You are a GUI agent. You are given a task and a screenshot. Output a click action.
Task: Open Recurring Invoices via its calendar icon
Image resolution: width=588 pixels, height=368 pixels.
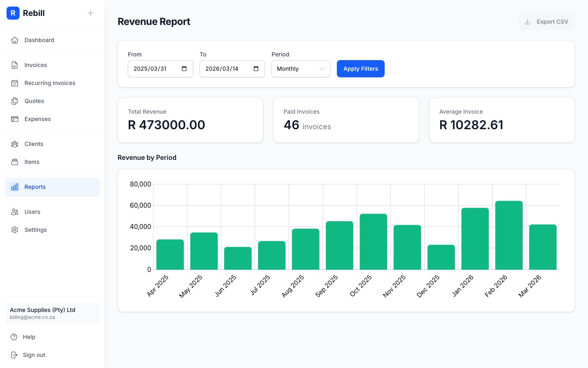click(15, 83)
